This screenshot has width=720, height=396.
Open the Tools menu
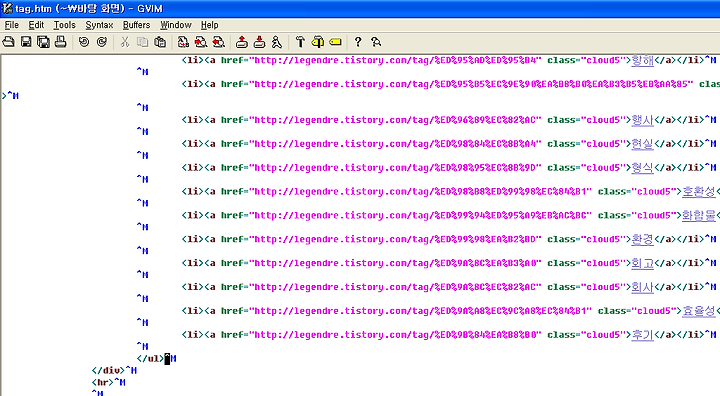coord(64,25)
